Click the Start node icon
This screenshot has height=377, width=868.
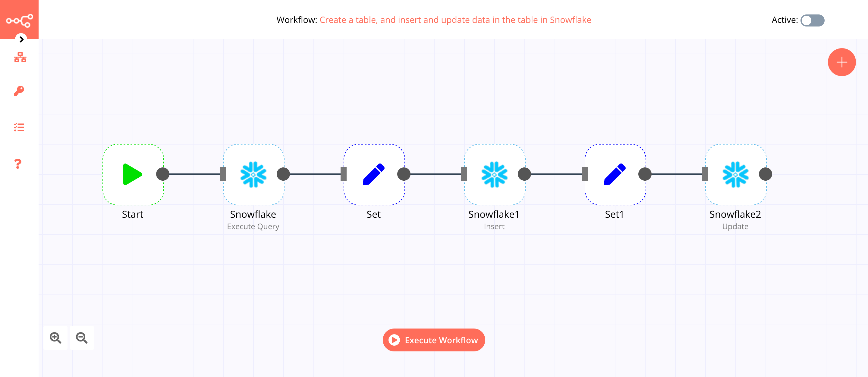131,173
